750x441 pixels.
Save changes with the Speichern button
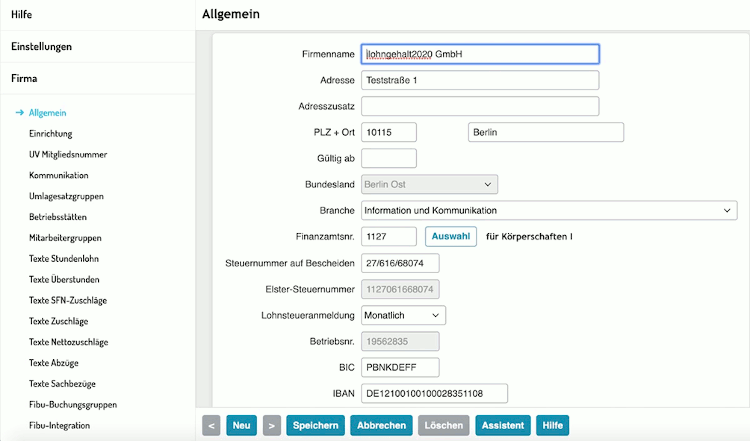click(315, 425)
